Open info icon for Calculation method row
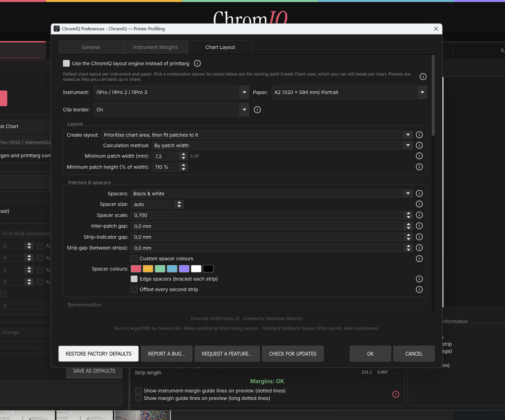Viewport: 505px width, 420px height. point(419,145)
